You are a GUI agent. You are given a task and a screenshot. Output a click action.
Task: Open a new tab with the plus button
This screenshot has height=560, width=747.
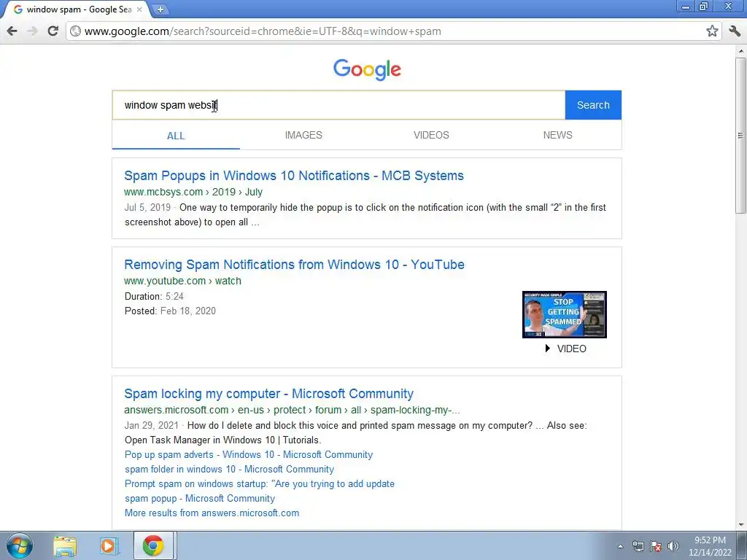point(160,9)
